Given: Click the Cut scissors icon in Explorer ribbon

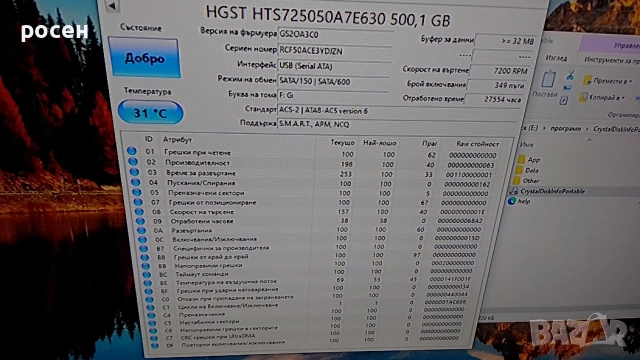Looking at the screenshot, I should pyautogui.click(x=570, y=75).
